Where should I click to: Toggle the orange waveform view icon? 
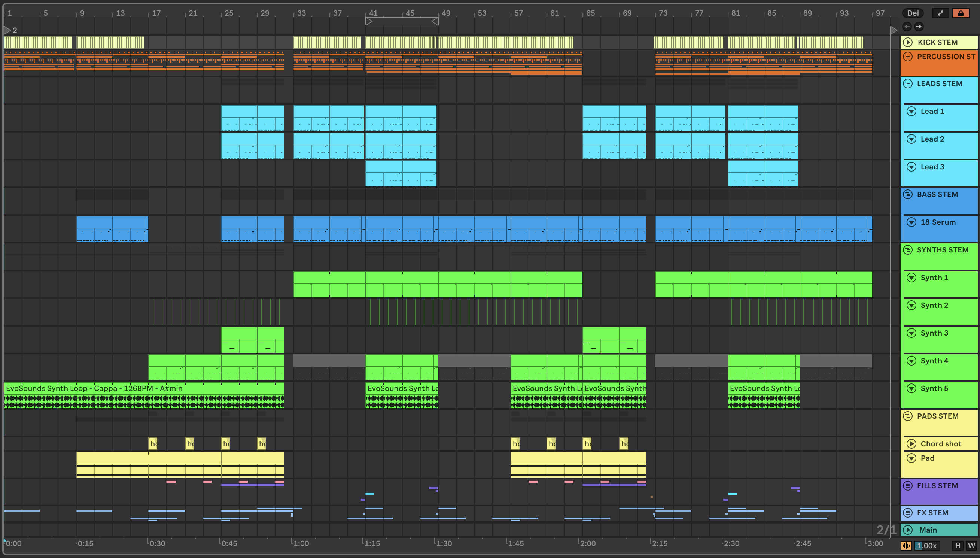906,545
